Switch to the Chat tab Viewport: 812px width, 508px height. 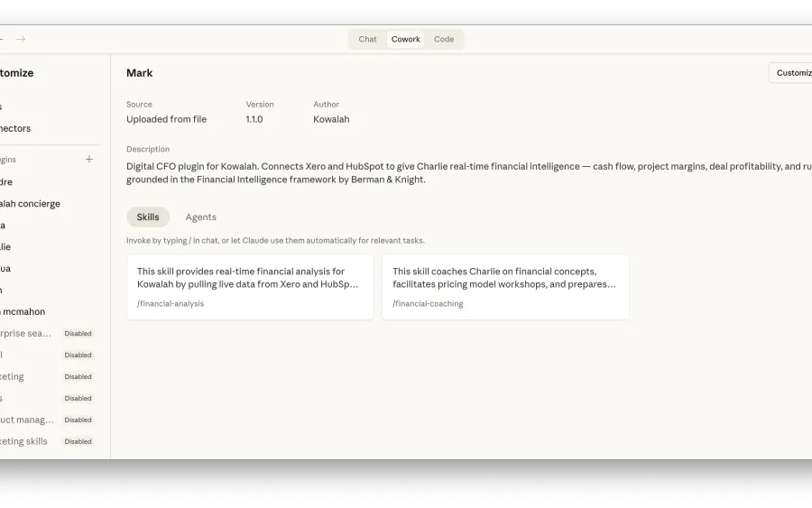[368, 40]
